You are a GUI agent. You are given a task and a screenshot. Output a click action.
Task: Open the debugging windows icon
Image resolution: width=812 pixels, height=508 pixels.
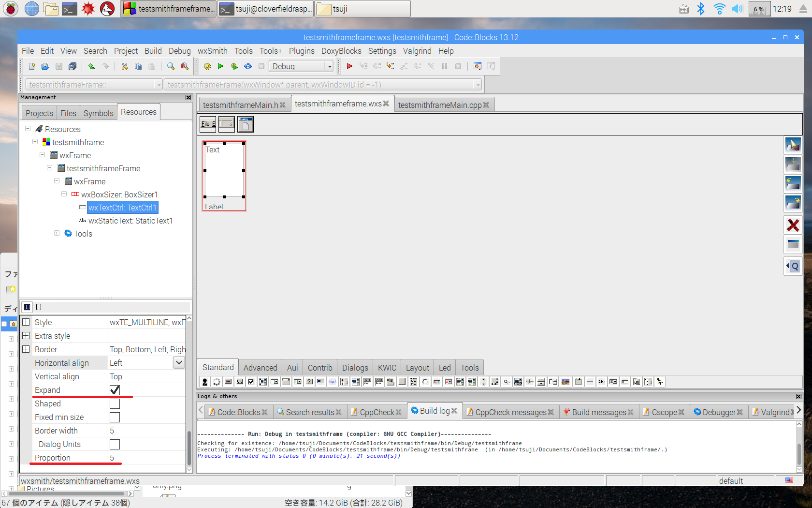click(478, 66)
